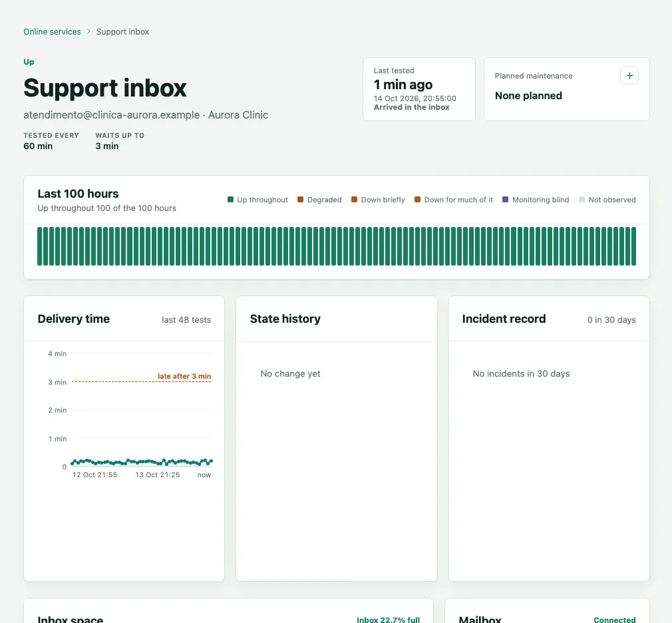Click the most recent delivery time data point
The width and height of the screenshot is (672, 623).
point(211,461)
